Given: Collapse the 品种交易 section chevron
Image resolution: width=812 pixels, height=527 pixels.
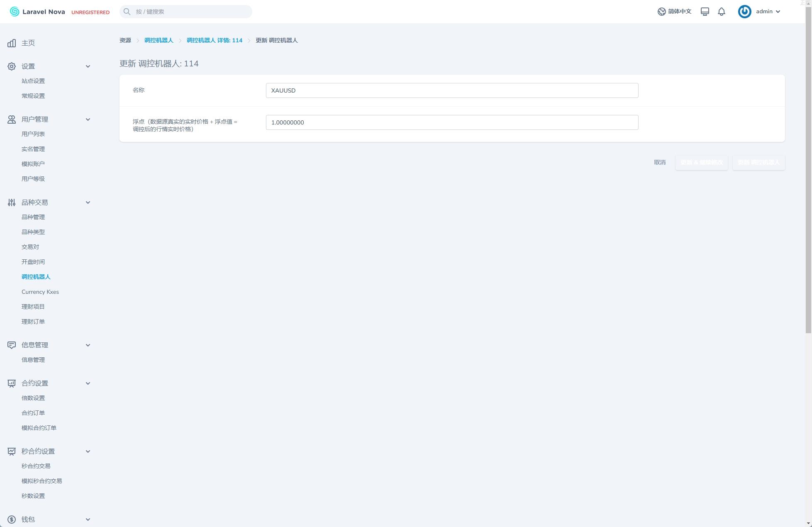Looking at the screenshot, I should [x=88, y=203].
